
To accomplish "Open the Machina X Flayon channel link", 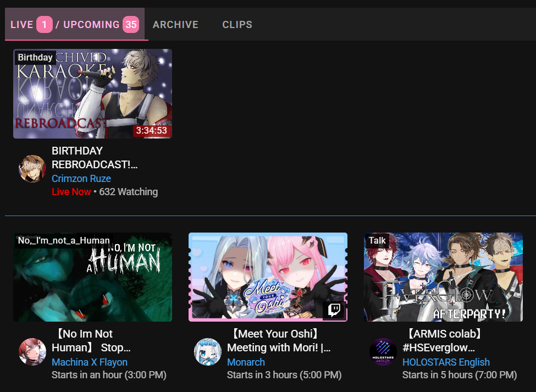I will coord(90,362).
